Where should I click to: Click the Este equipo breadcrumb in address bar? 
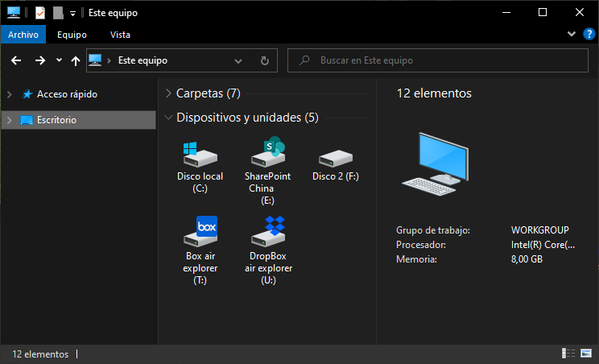pos(143,60)
